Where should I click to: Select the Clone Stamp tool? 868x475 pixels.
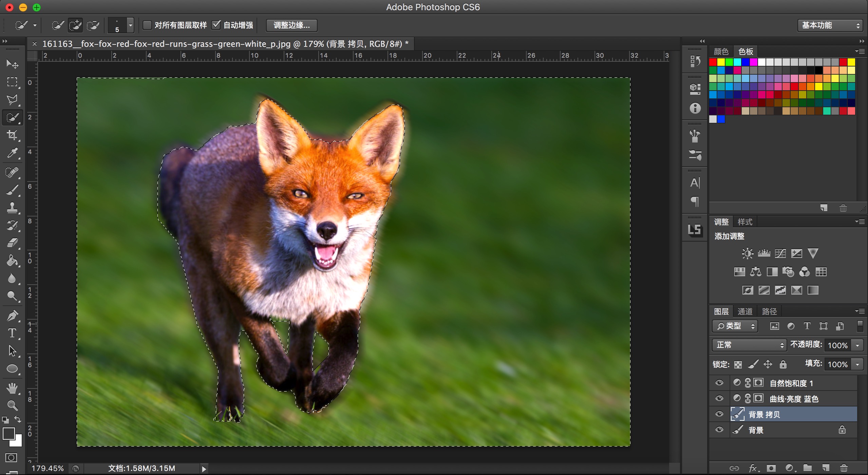(x=12, y=208)
